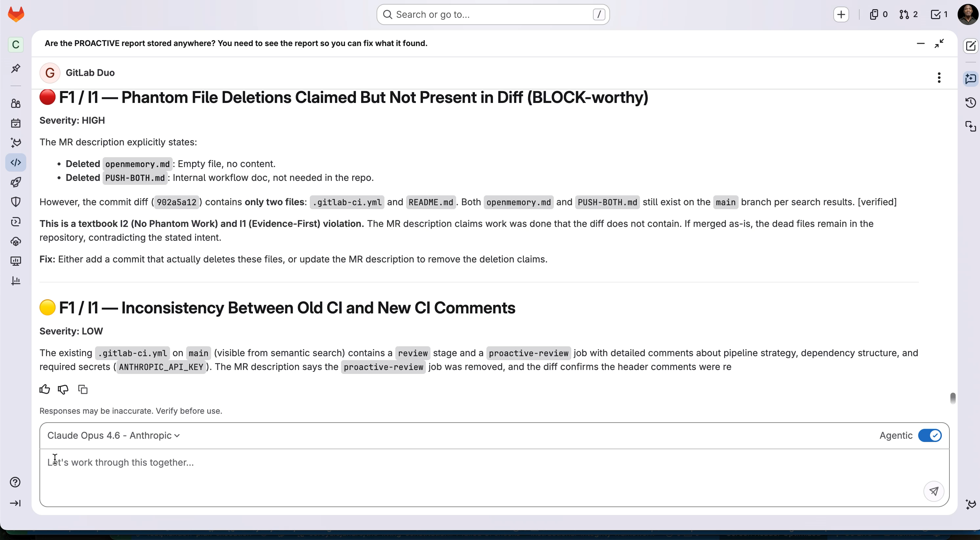The height and width of the screenshot is (540, 980).
Task: Open the create new plus dropdown
Action: pos(841,14)
